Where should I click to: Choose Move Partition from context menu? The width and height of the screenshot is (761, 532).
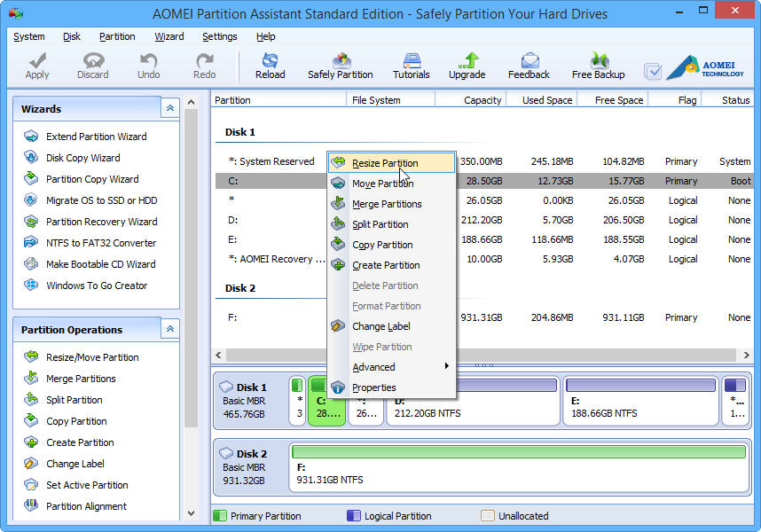tap(392, 184)
